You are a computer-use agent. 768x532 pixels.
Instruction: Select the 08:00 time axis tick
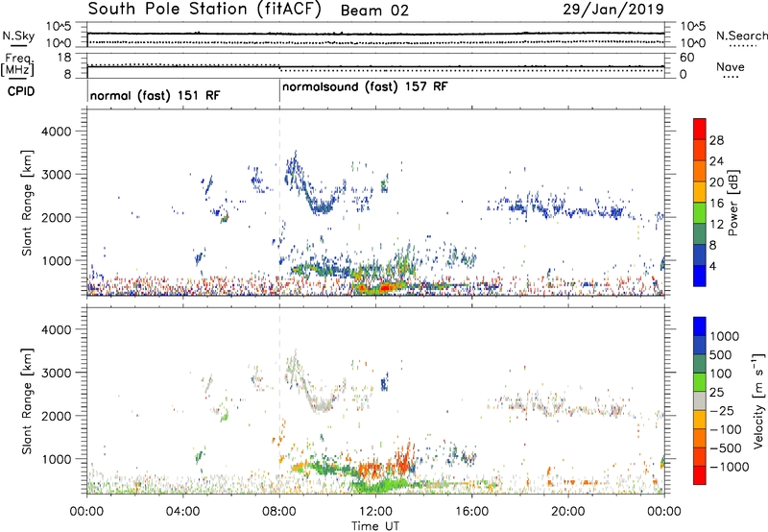coord(279,512)
